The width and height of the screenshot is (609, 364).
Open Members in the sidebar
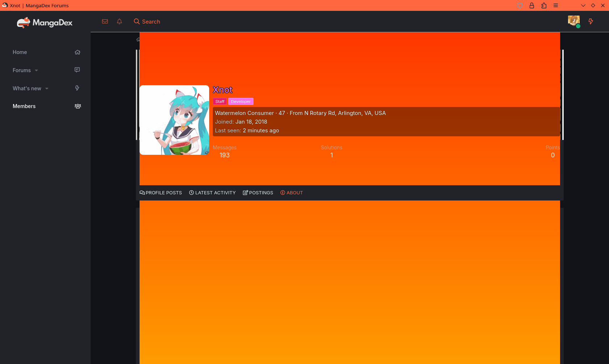click(24, 106)
